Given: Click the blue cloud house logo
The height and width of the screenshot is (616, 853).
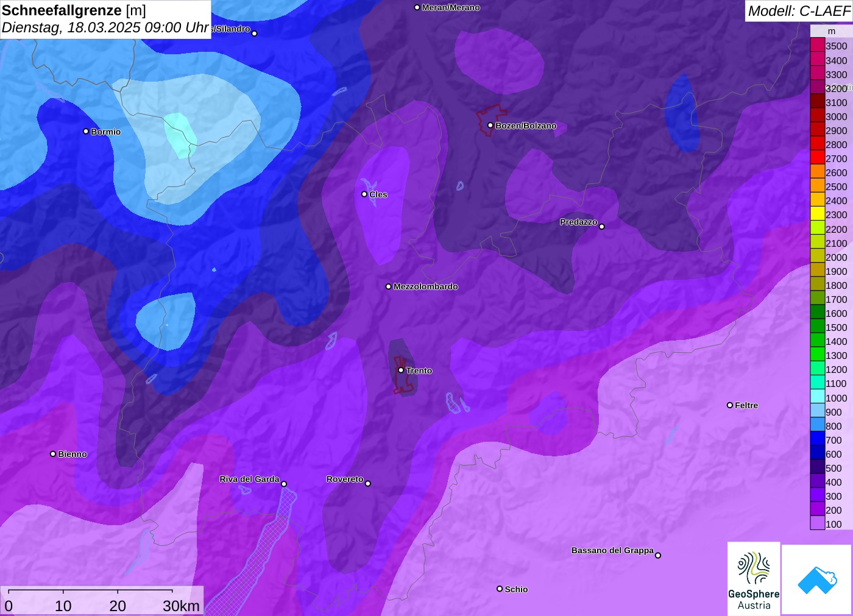Looking at the screenshot, I should [x=817, y=579].
